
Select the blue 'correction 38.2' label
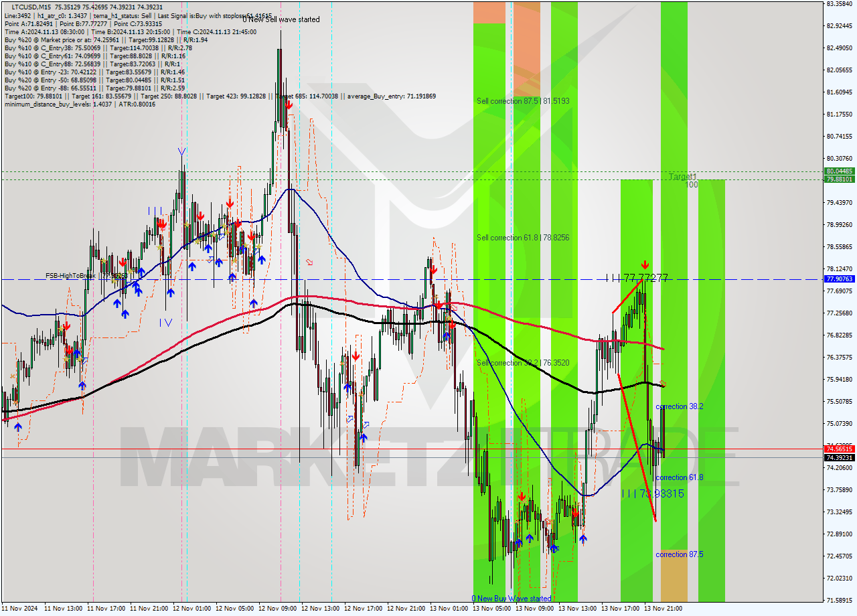[679, 406]
